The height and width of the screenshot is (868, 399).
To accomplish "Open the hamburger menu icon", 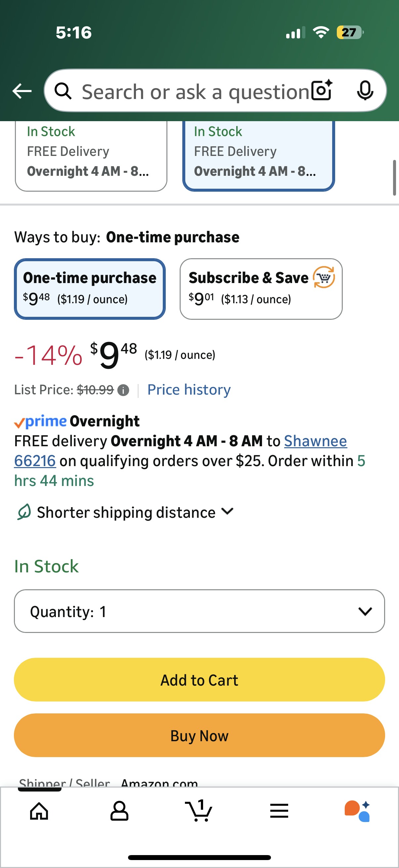I will coord(279,811).
